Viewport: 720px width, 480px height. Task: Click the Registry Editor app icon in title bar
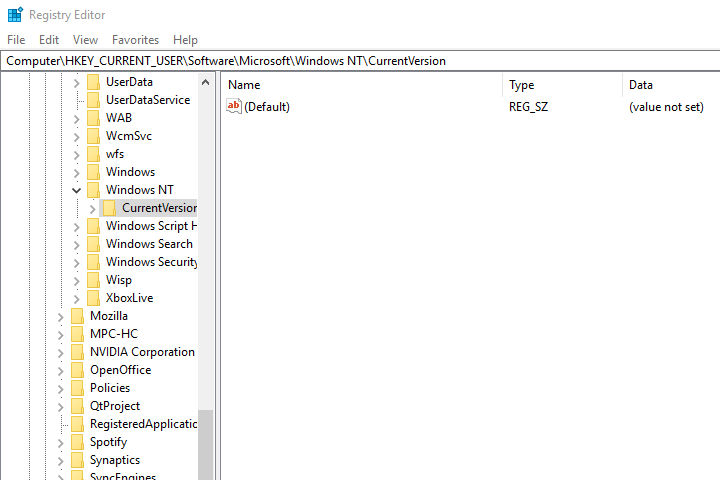click(x=15, y=15)
